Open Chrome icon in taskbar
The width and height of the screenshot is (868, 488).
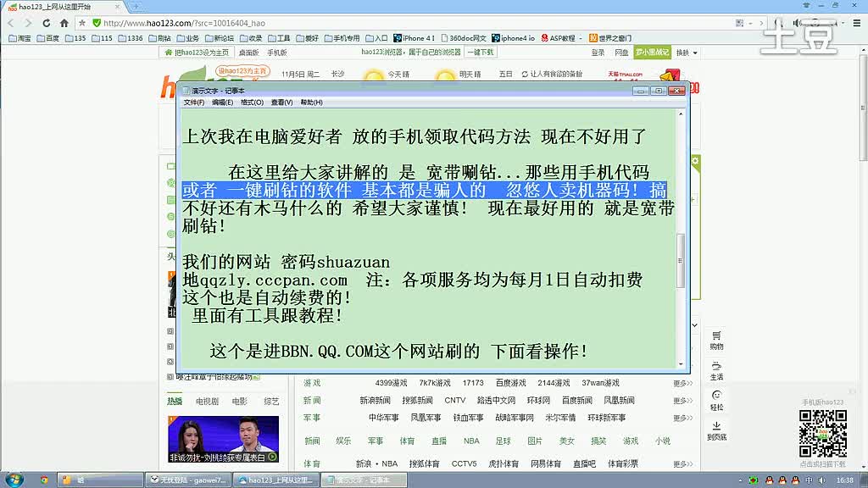point(44,480)
